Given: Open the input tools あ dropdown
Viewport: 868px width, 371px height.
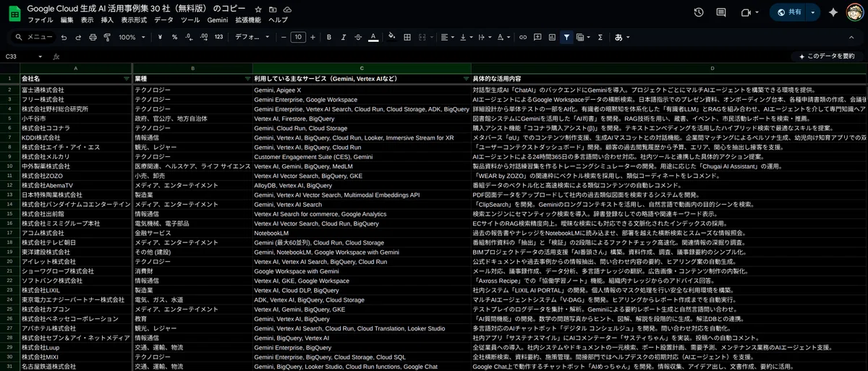Looking at the screenshot, I should (x=621, y=37).
